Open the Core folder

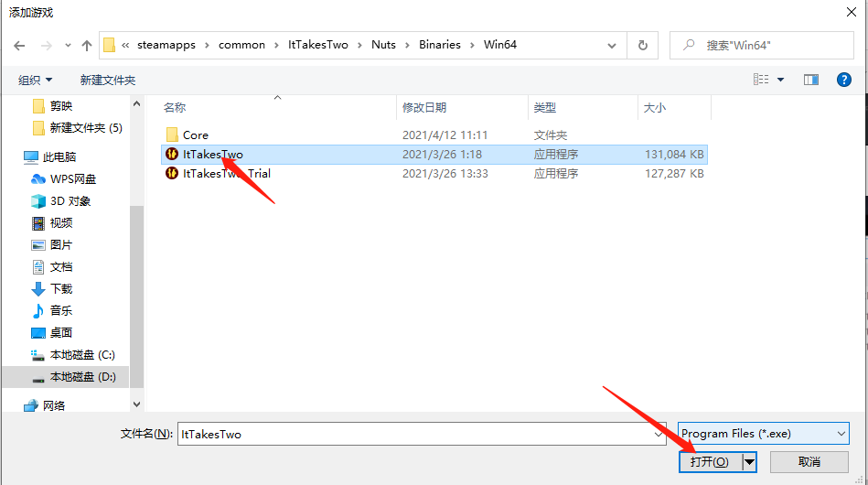point(195,135)
